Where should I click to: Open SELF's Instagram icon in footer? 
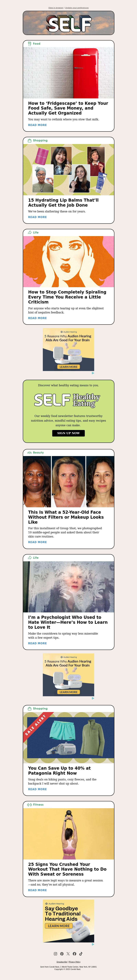(x=55, y=954)
